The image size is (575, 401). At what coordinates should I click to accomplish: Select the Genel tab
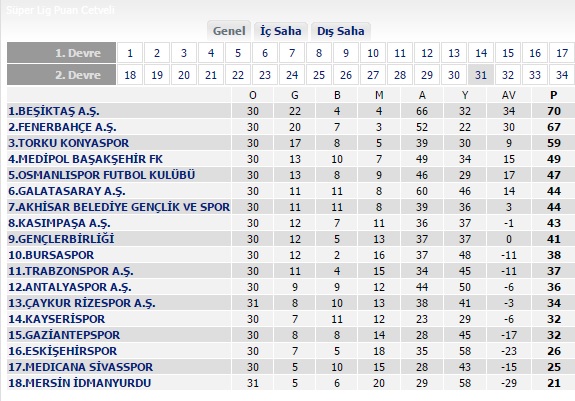pos(229,31)
